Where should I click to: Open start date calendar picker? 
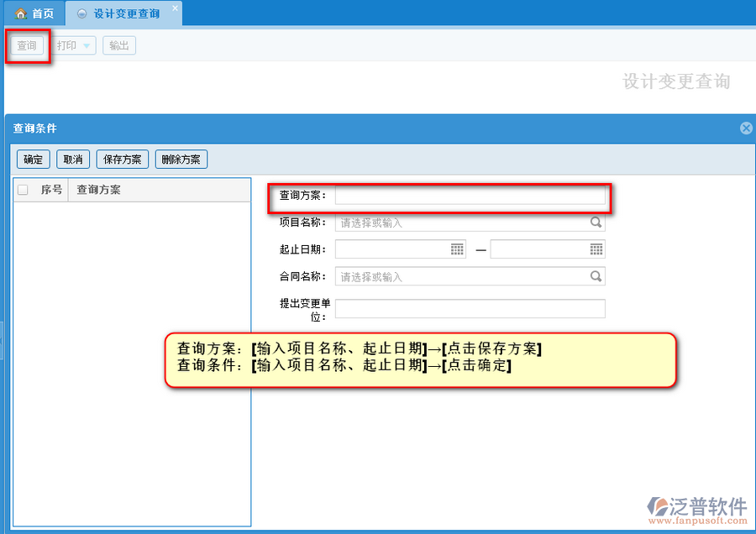pyautogui.click(x=457, y=249)
